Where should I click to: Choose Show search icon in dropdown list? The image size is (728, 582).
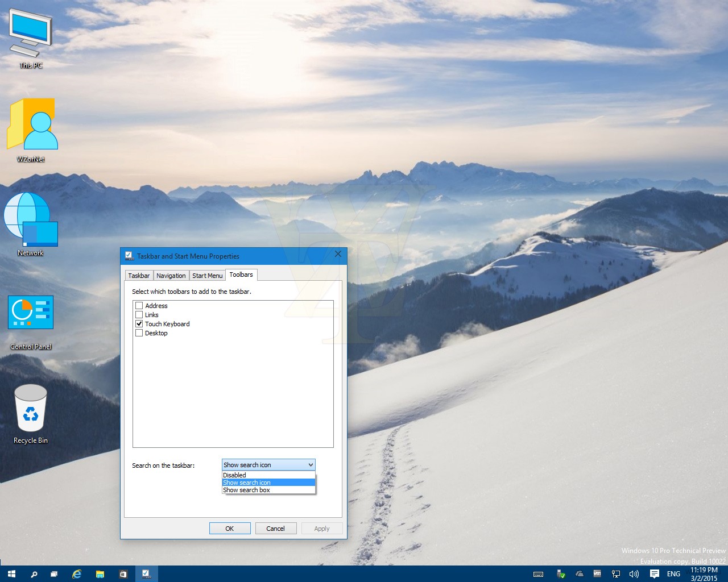click(x=268, y=483)
